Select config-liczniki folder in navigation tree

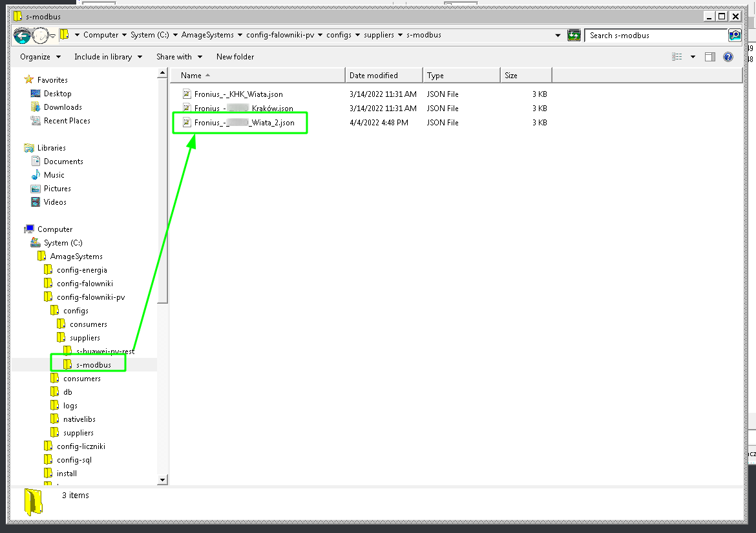pos(80,446)
